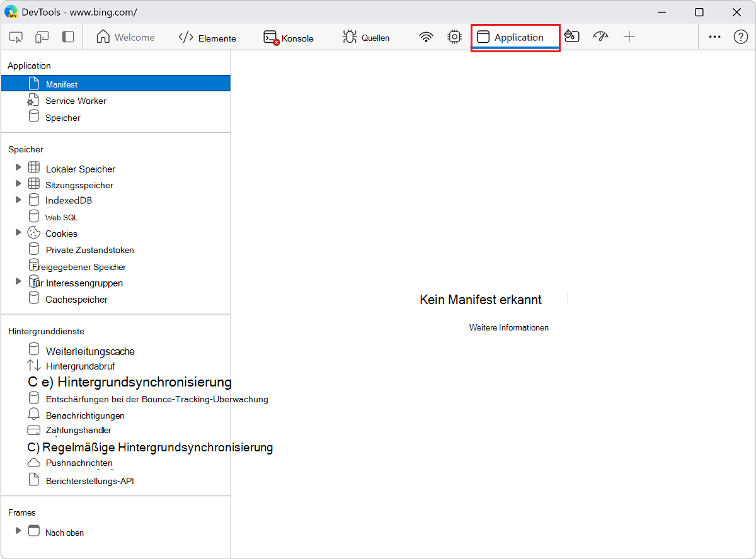Select Manifest in the sidebar
Image resolution: width=756 pixels, height=559 pixels.
coord(116,84)
